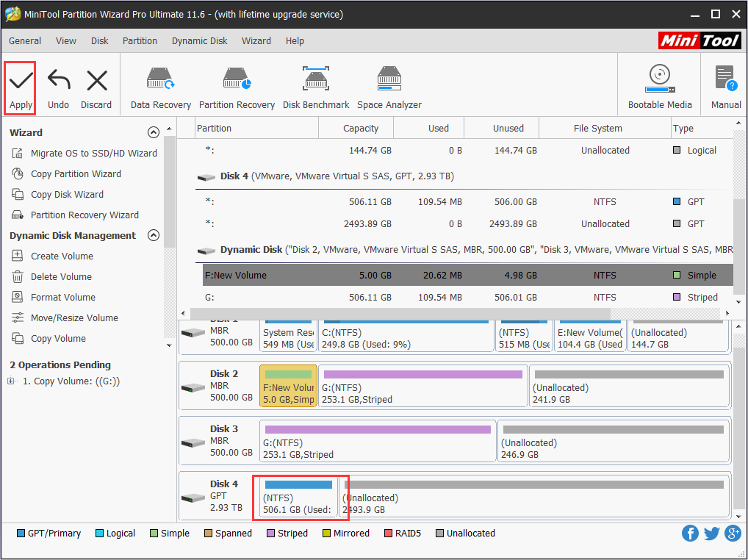Open the Bootable Media builder

point(660,88)
